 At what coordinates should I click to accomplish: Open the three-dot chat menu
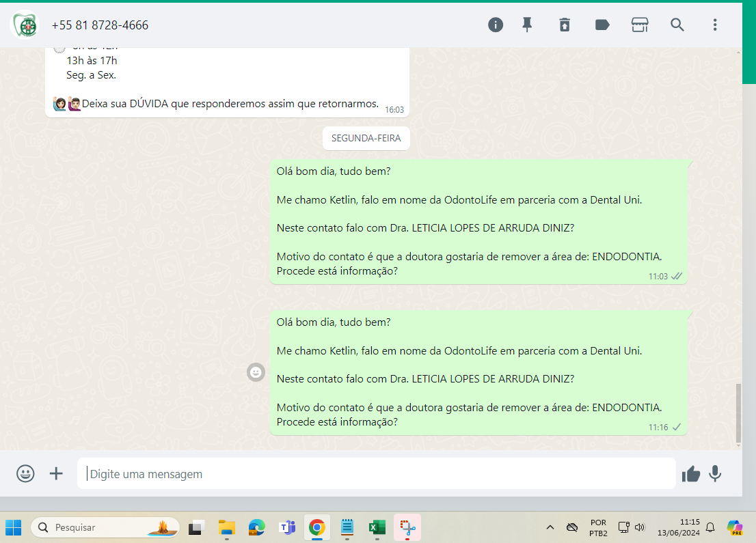pyautogui.click(x=715, y=25)
